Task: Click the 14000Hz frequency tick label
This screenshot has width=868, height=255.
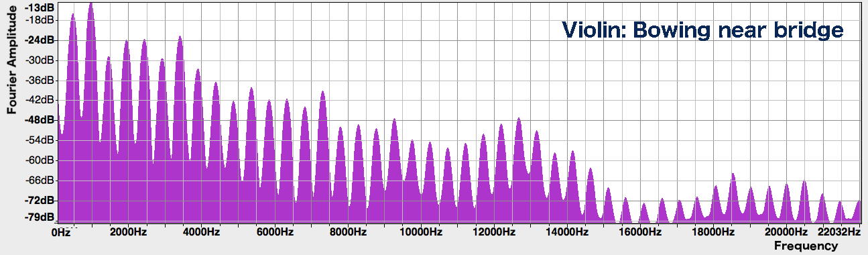Action: point(567,232)
